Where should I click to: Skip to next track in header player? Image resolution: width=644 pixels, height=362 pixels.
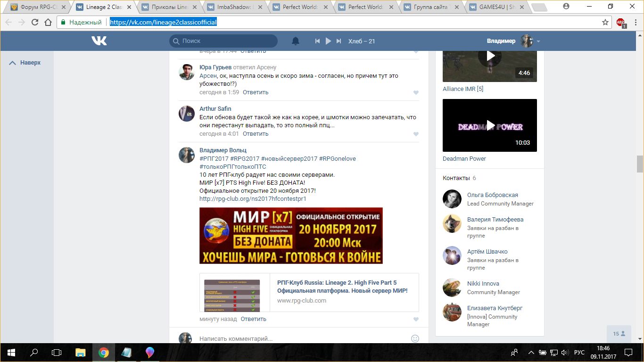click(339, 41)
